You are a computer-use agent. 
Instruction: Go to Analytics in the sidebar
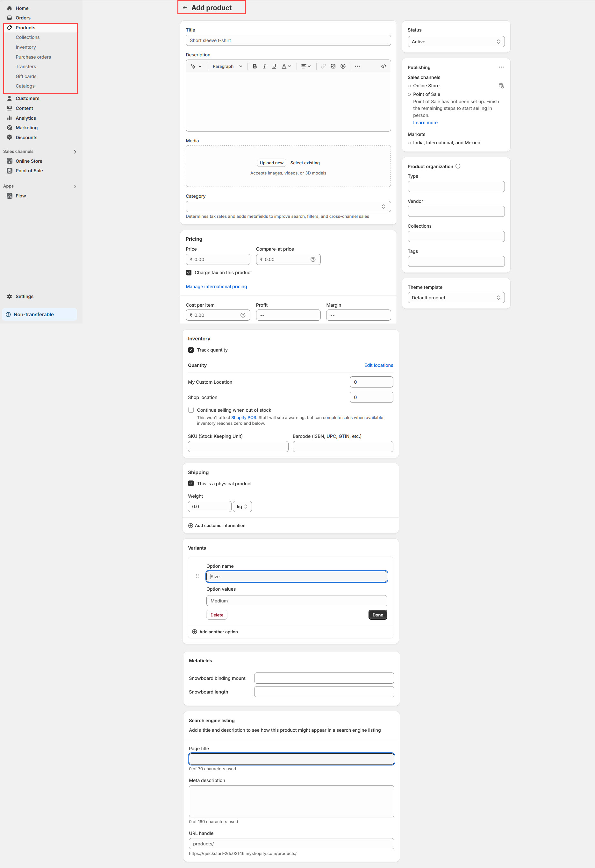click(26, 118)
